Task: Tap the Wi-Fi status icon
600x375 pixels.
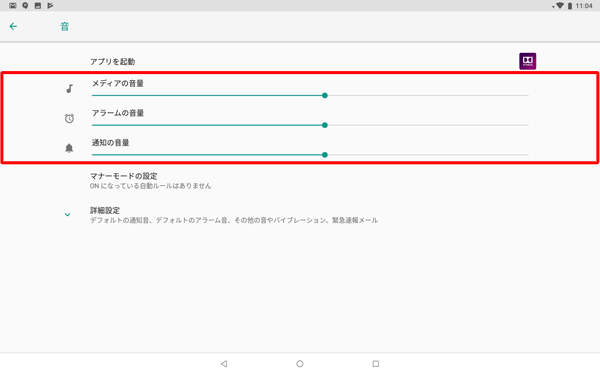Action: pos(559,6)
